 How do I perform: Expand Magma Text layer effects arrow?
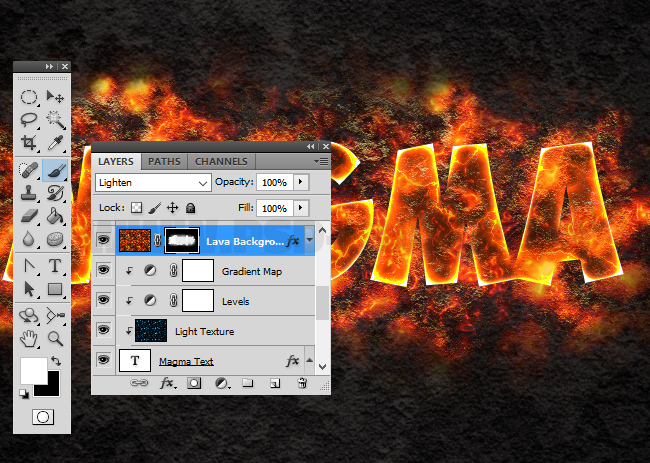[309, 360]
